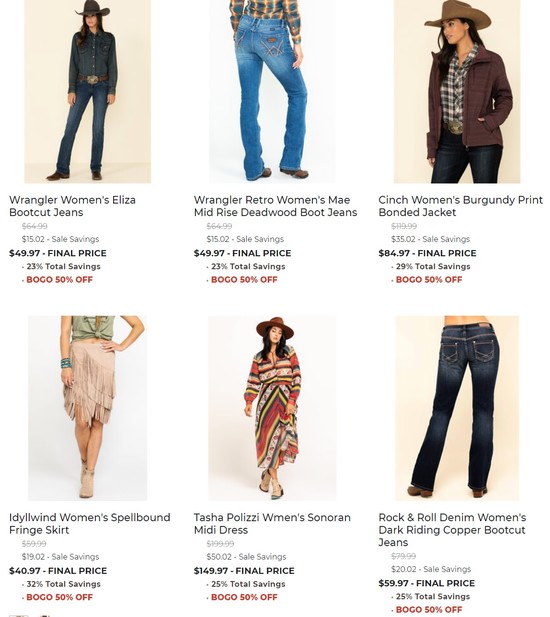This screenshot has width=550, height=617.
Task: Open Rock & Roll Denim Bootcut Jeans image
Action: [x=457, y=408]
